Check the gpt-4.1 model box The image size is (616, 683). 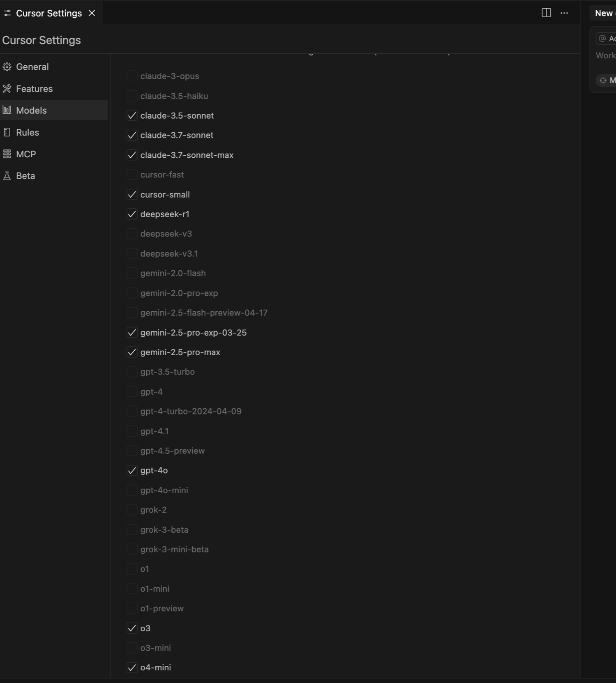tap(132, 431)
